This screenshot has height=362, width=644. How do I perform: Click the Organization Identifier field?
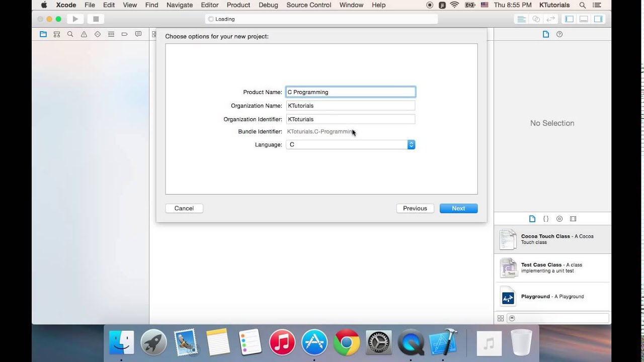click(x=351, y=119)
